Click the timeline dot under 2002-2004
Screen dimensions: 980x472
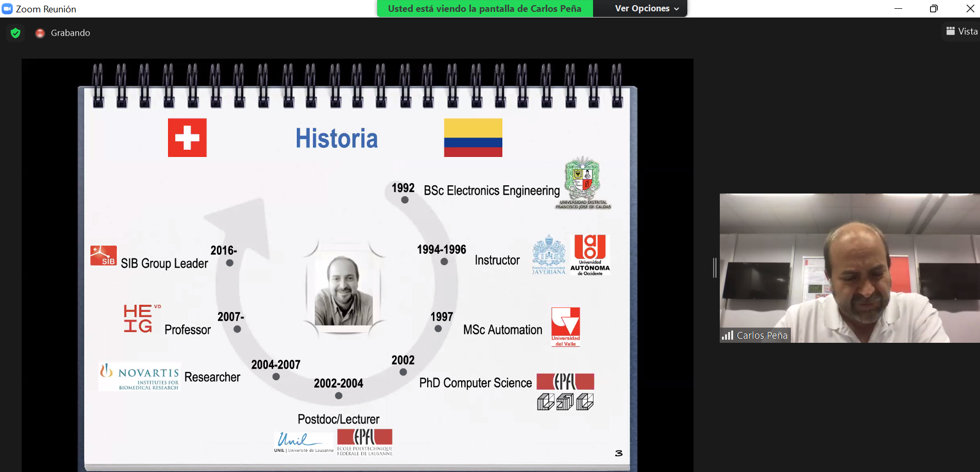339,396
